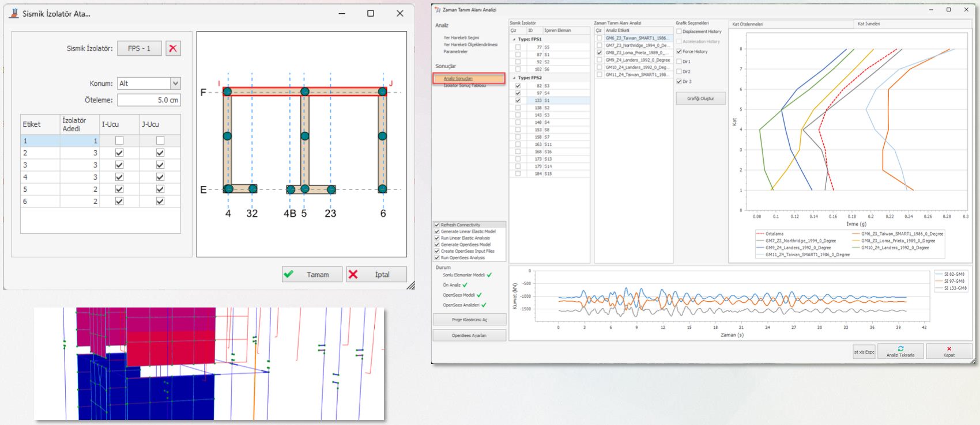Click the Öteleme field showing 5.0 cm
980x425 pixels.
[149, 100]
